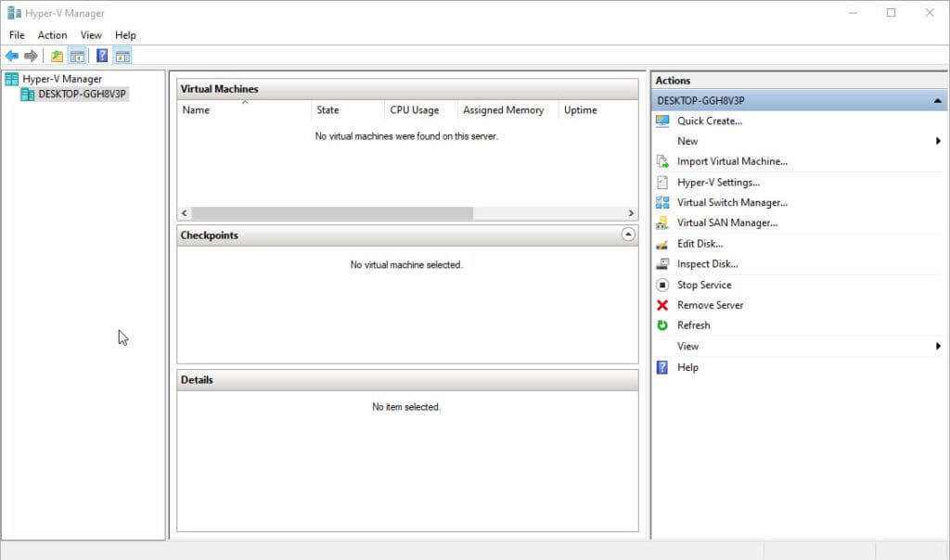Screen dimensions: 950x560
Task: Click Help text in Actions pane
Action: [687, 367]
